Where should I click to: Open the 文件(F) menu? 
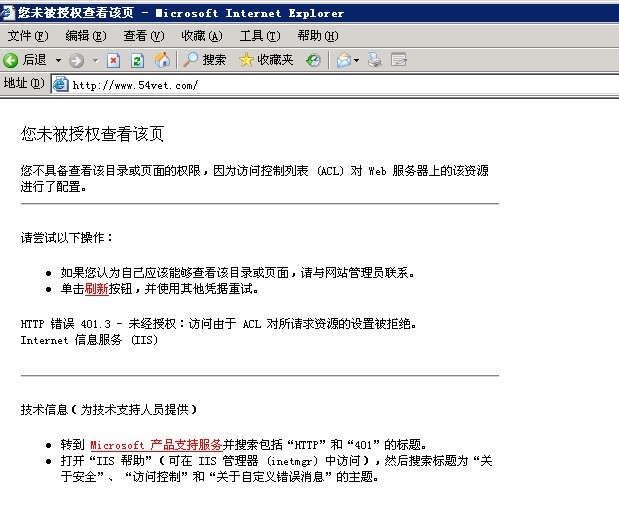pos(28,36)
